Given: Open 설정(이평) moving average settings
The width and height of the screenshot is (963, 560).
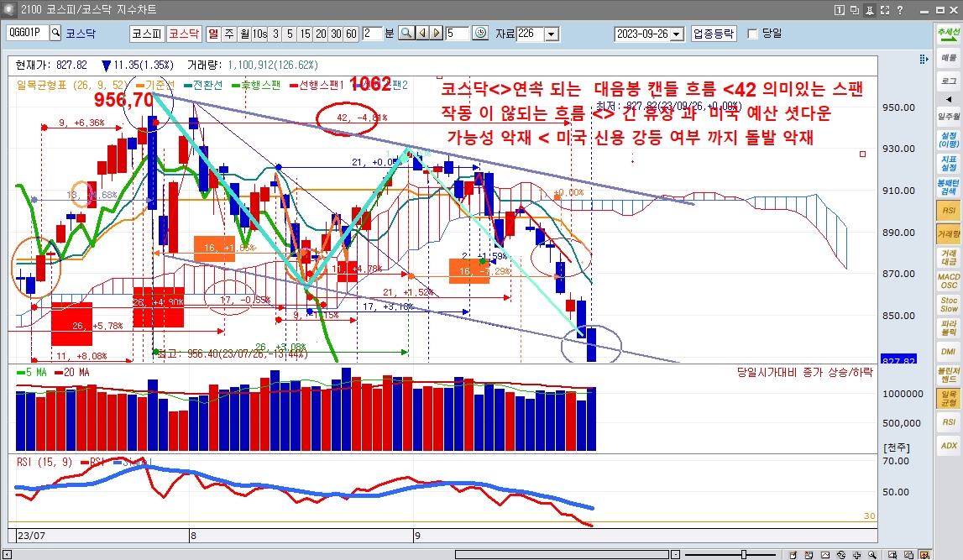Looking at the screenshot, I should click(948, 140).
